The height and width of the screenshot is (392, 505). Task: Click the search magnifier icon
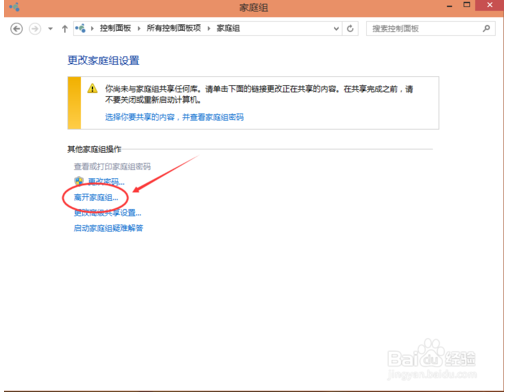click(x=486, y=29)
